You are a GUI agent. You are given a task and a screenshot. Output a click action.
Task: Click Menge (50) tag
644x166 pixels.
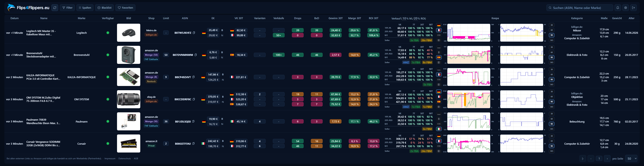(x=151, y=55)
